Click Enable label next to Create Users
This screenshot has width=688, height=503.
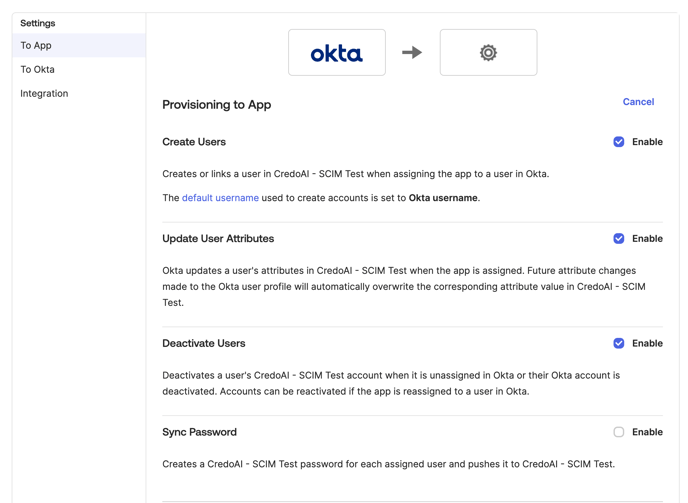point(647,142)
